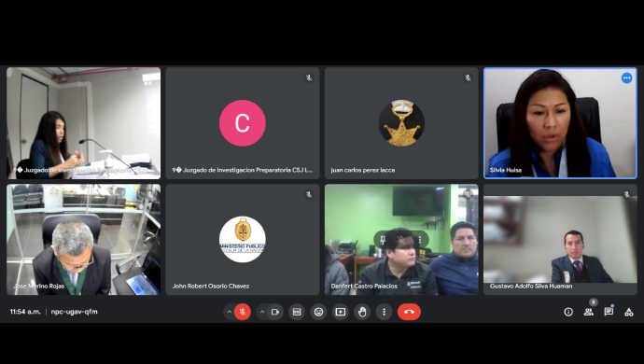Screen dimensions: 644x364
Task: Turn on closed captions
Action: pos(297,312)
